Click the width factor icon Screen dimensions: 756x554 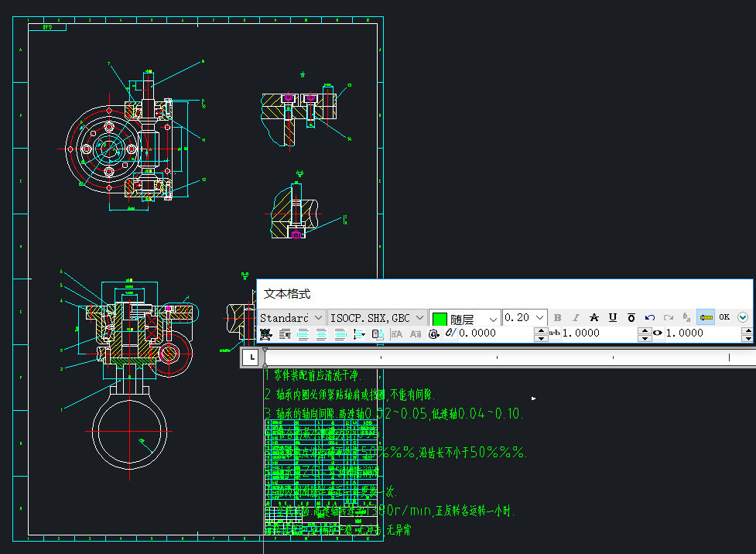658,333
